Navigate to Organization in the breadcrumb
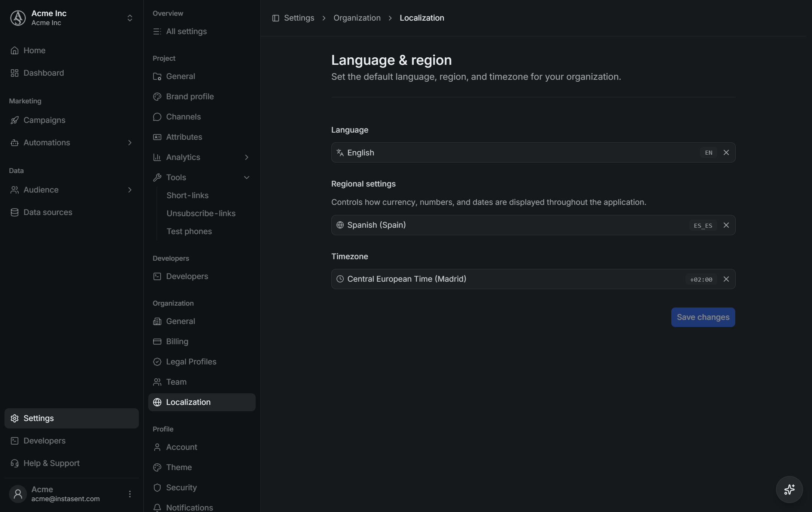This screenshot has width=812, height=512. 357,18
